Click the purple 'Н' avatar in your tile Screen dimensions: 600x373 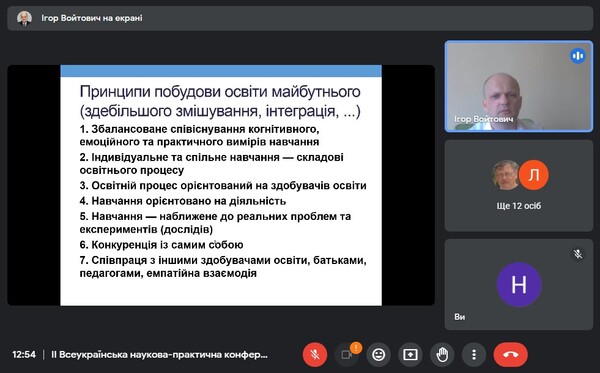[x=518, y=284]
